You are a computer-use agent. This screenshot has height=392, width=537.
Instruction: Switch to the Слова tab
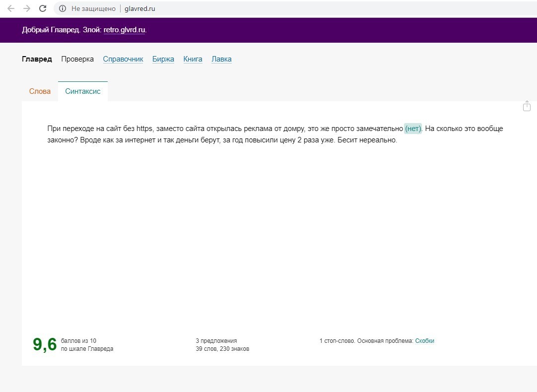(x=40, y=91)
